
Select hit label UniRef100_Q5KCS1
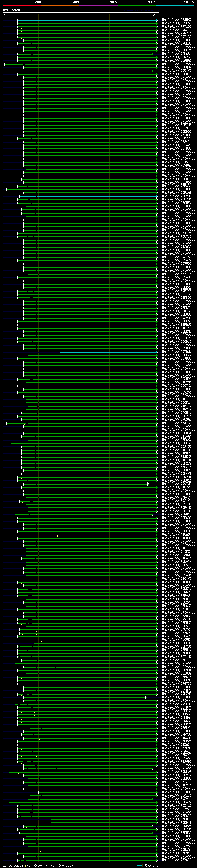[176, 54]
